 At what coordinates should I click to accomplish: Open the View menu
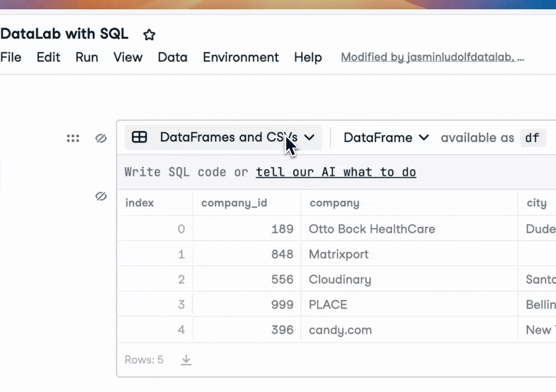coord(128,57)
